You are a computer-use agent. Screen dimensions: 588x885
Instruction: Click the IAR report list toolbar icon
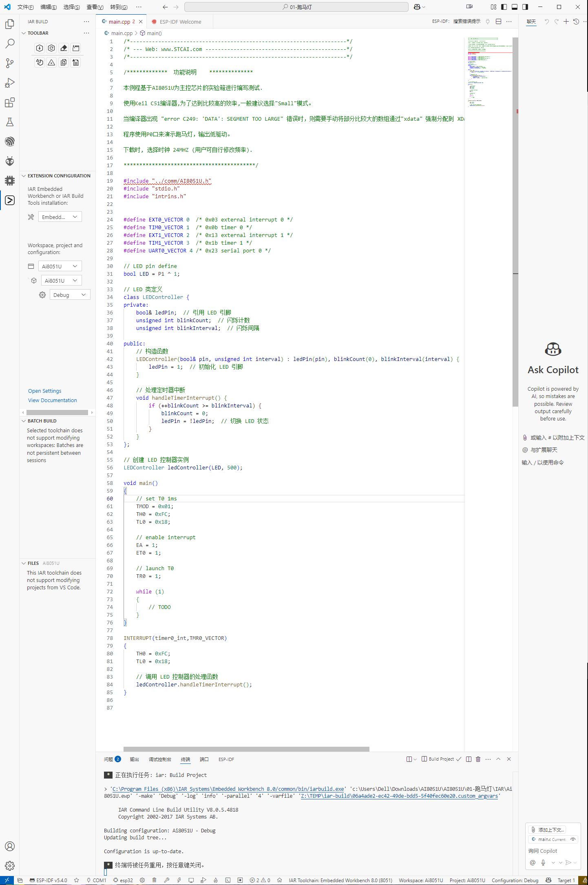pos(76,62)
